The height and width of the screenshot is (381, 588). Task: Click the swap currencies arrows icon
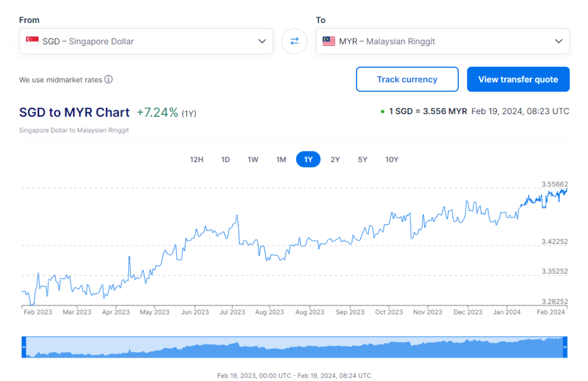pos(295,41)
